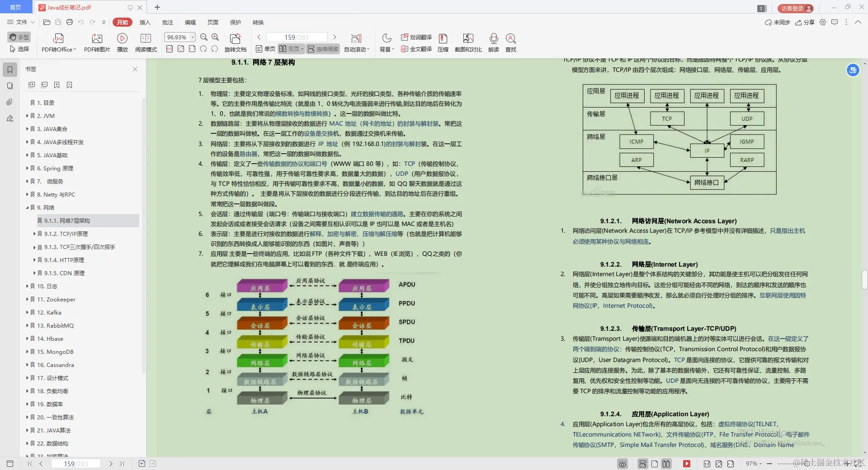Switch to the 插入 ribbon tab
The width and height of the screenshot is (868, 470).
144,22
